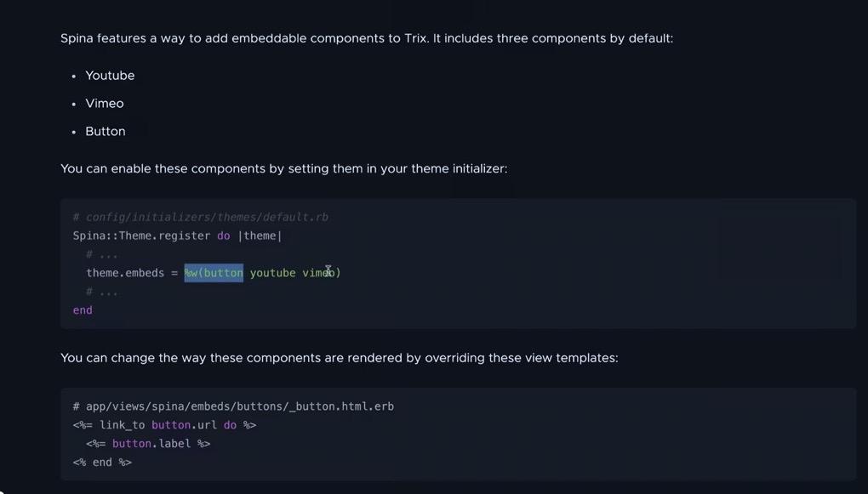The height and width of the screenshot is (494, 868).
Task: Click "theme.embeds" in the Ruby code block
Action: (x=125, y=273)
